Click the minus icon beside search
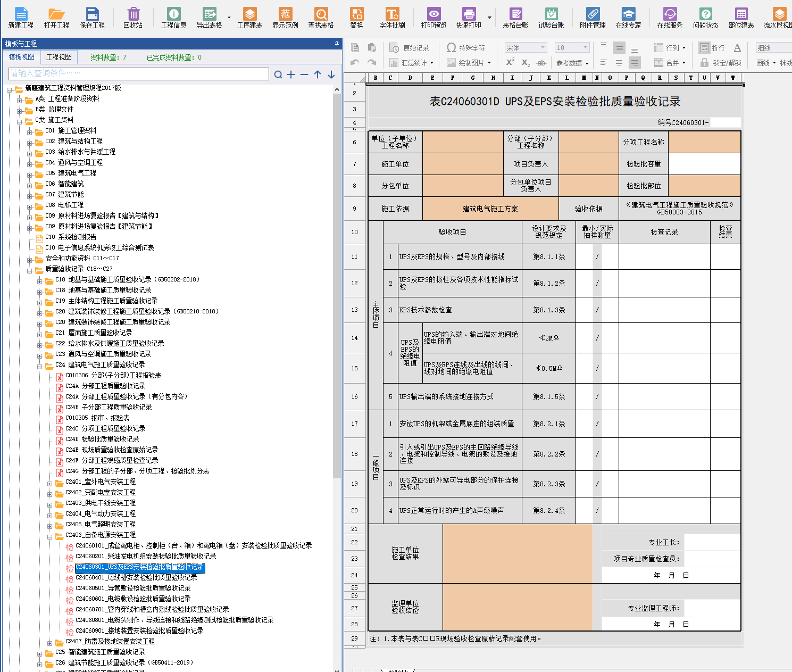The height and width of the screenshot is (672, 792). point(304,74)
